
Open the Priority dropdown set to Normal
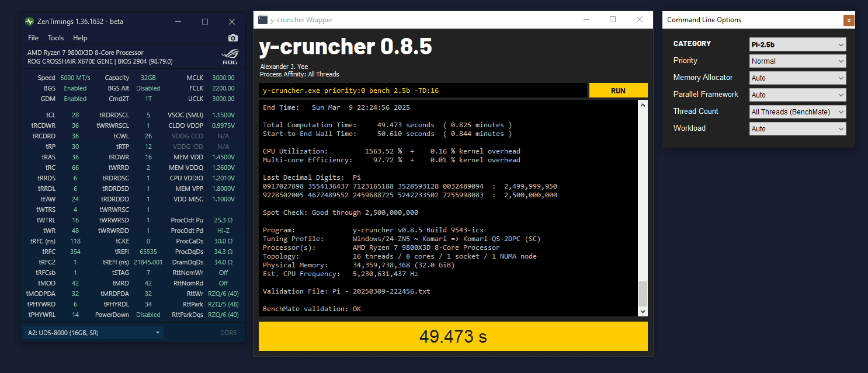798,61
